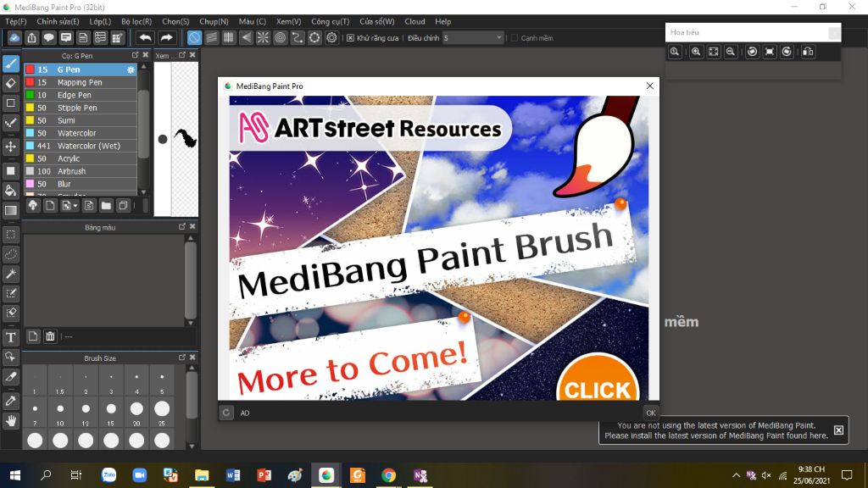Select the Mapping Pen brush

point(81,82)
